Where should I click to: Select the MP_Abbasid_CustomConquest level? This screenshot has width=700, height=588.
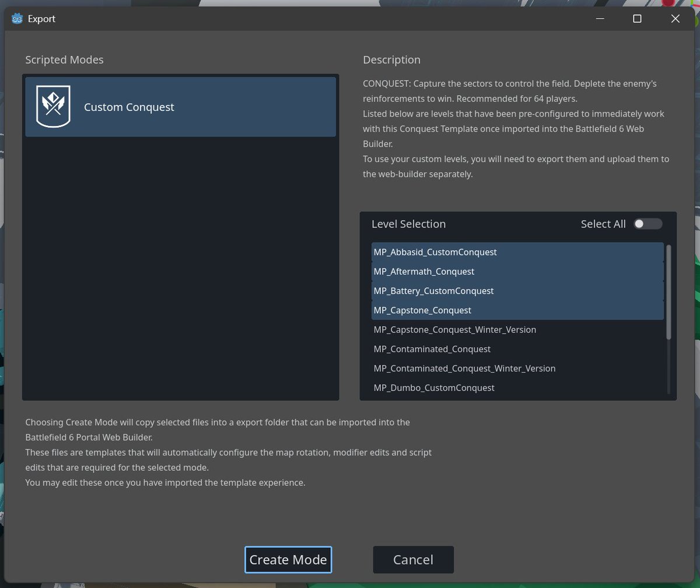point(517,252)
